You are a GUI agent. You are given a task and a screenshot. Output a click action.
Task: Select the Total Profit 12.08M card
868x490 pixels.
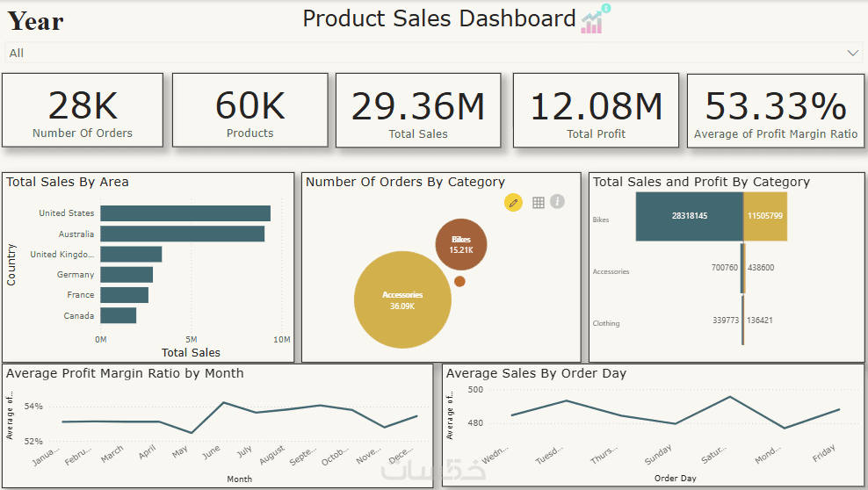coord(596,110)
